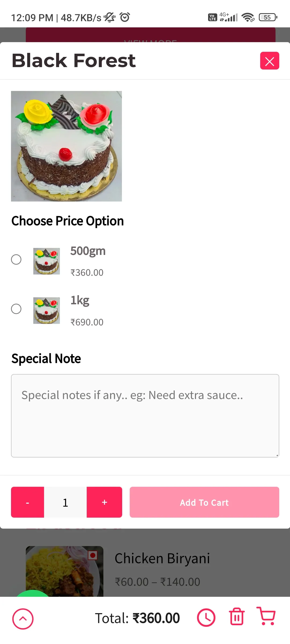Select the 500gm price option
This screenshot has height=644, width=290.
16,259
